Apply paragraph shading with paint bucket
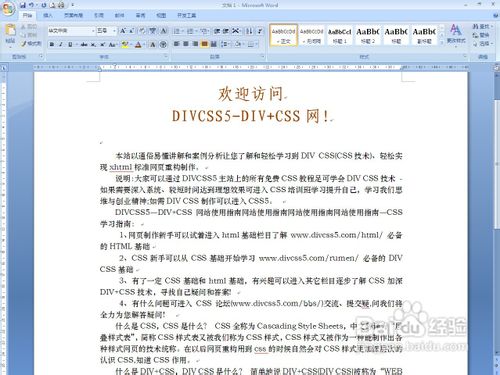 tap(237, 44)
